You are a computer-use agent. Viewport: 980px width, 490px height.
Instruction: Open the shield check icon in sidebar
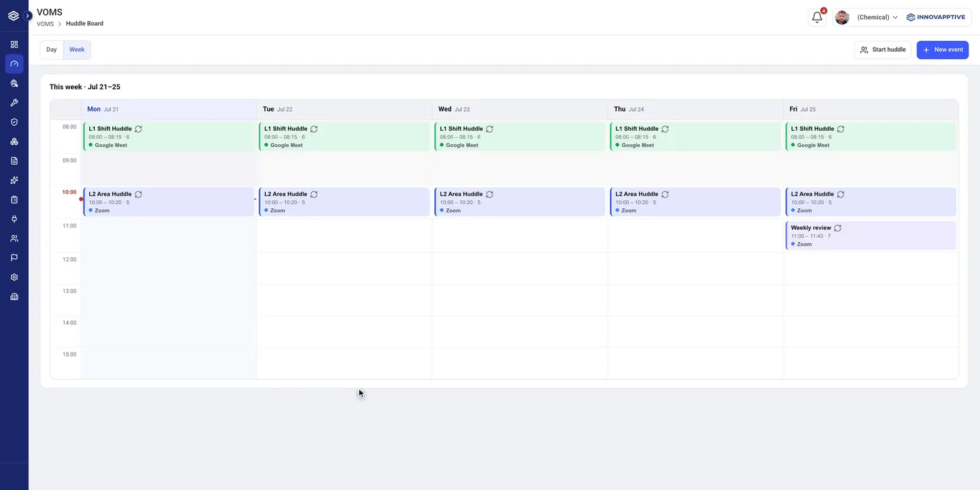[x=14, y=122]
